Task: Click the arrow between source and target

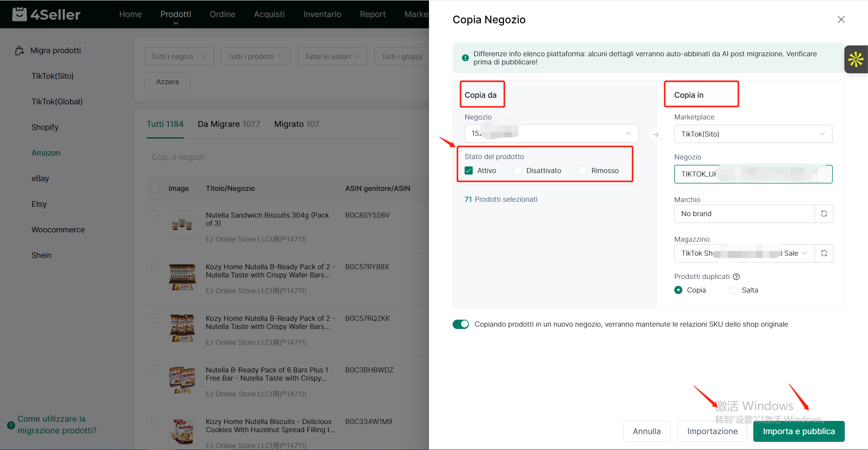Action: [655, 135]
